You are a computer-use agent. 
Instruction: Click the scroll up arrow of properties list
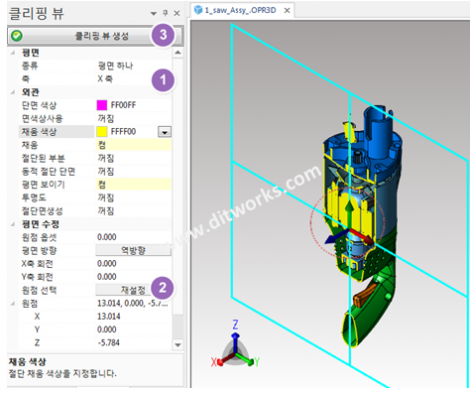click(x=178, y=52)
